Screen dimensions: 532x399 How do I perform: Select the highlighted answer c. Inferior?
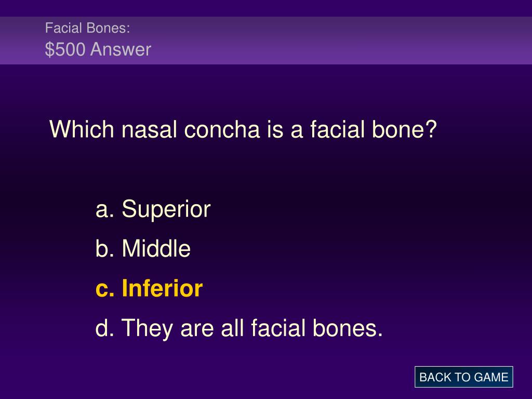(149, 288)
